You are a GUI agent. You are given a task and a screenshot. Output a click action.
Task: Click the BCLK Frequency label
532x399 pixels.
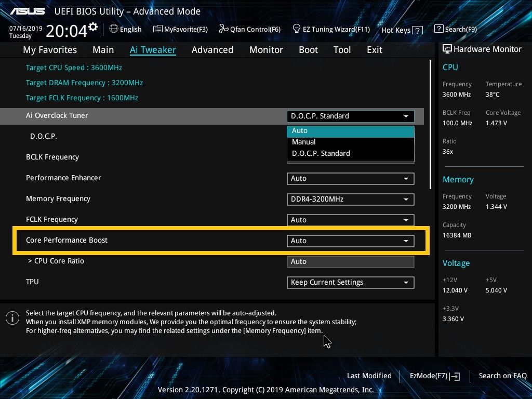(52, 157)
